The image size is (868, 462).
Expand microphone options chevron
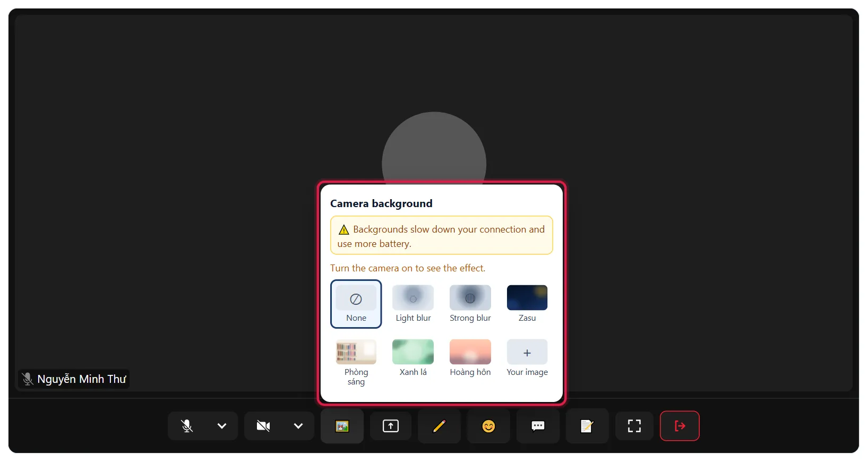click(222, 426)
